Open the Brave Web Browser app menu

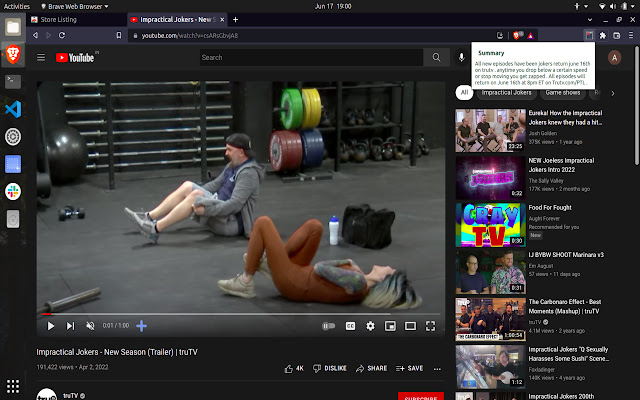point(75,6)
